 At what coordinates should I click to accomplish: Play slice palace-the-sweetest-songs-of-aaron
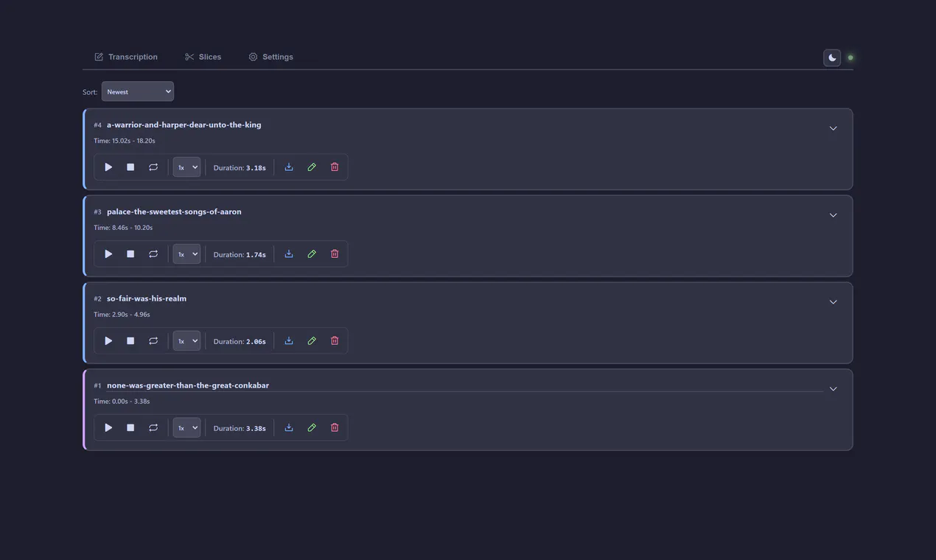[108, 254]
